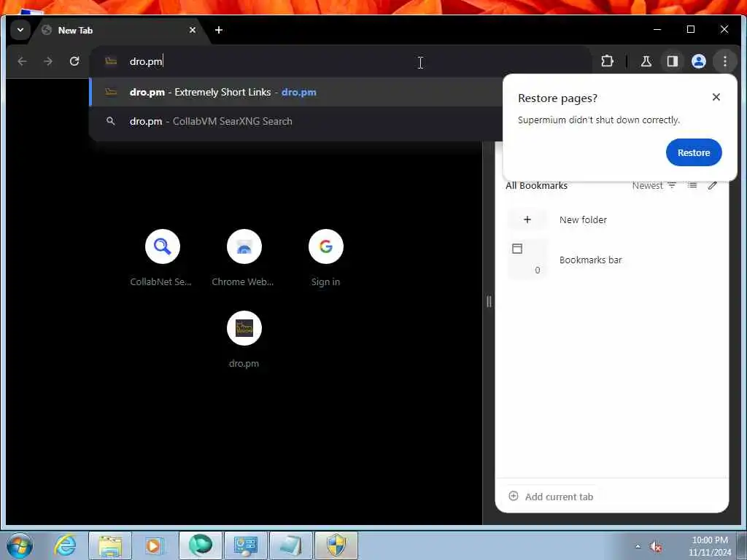Close the New Tab tab

(x=193, y=30)
